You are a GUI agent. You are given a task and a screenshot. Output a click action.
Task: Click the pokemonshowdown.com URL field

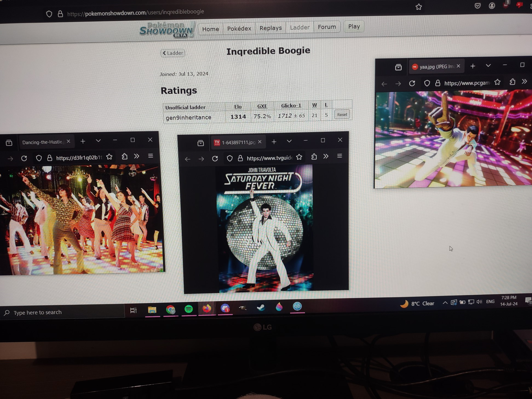tap(136, 12)
